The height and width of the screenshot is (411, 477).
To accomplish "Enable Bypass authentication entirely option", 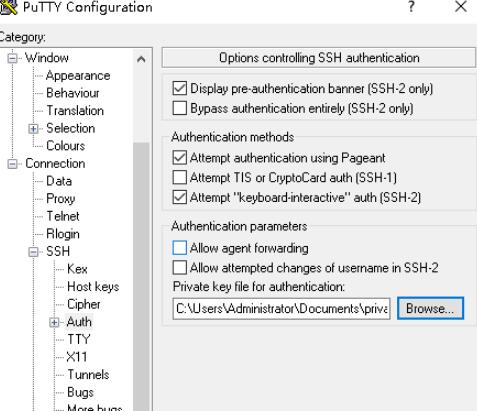I will click(x=180, y=108).
